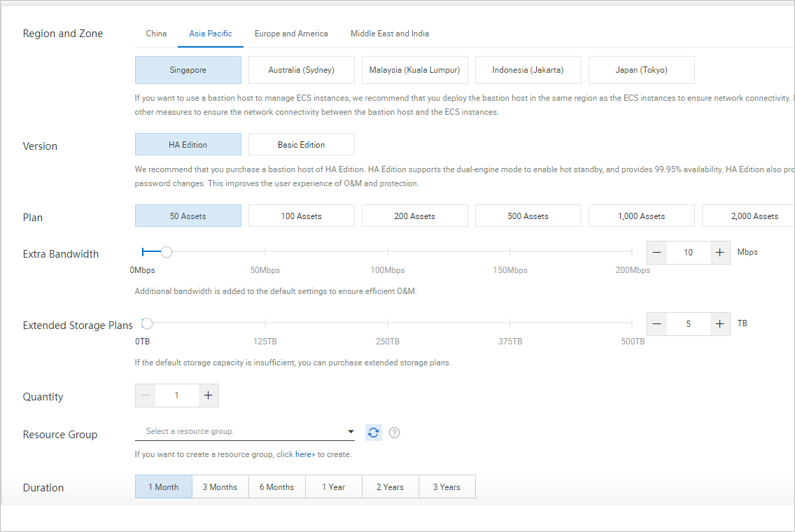The height and width of the screenshot is (532, 795).
Task: Select 1 Month duration
Action: click(163, 487)
